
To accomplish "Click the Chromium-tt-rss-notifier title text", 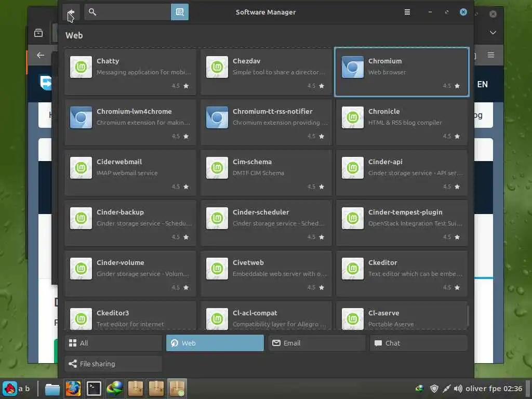I will pyautogui.click(x=272, y=111).
